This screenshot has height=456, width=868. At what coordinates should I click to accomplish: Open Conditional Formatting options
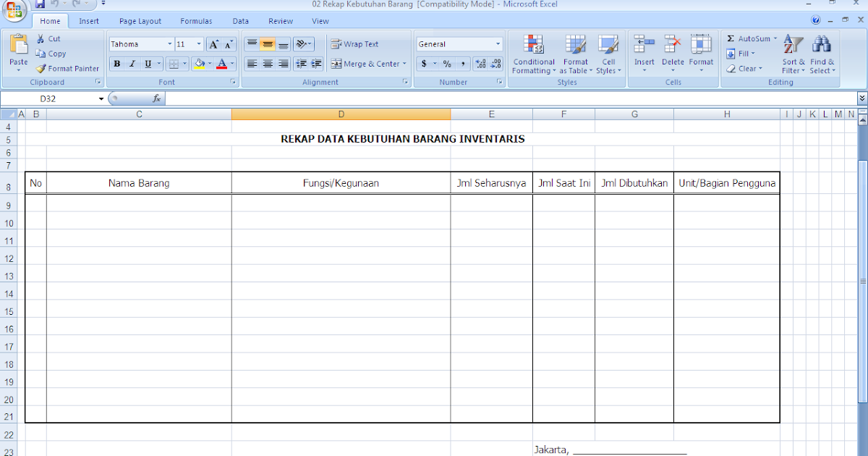click(533, 54)
